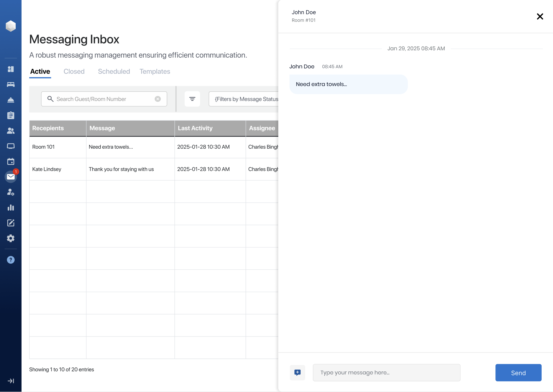The width and height of the screenshot is (553, 392).
Task: Click the 'Need extra towels…' chat bubble
Action: pos(348,84)
